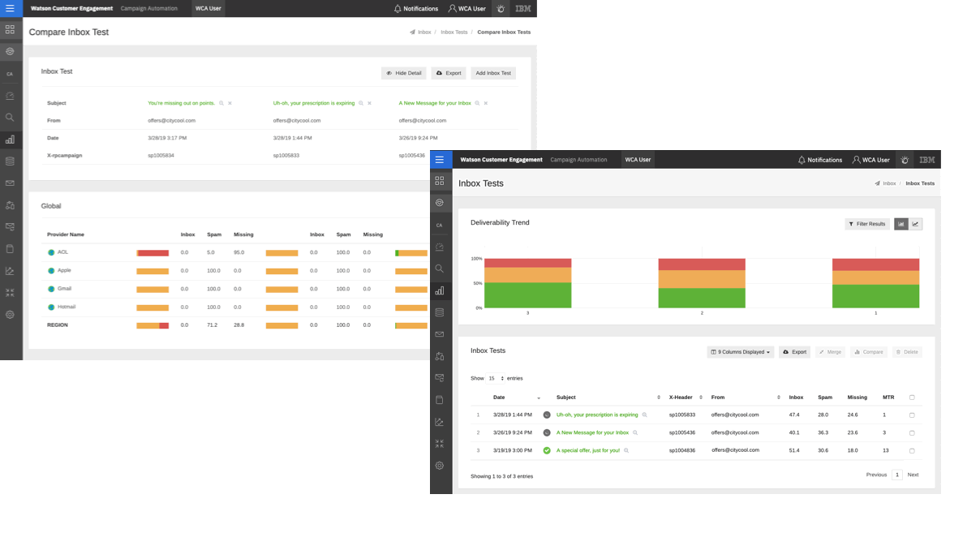
Task: Open line graph analytics icon in Inbox Tests sidebar
Action: pyautogui.click(x=440, y=422)
